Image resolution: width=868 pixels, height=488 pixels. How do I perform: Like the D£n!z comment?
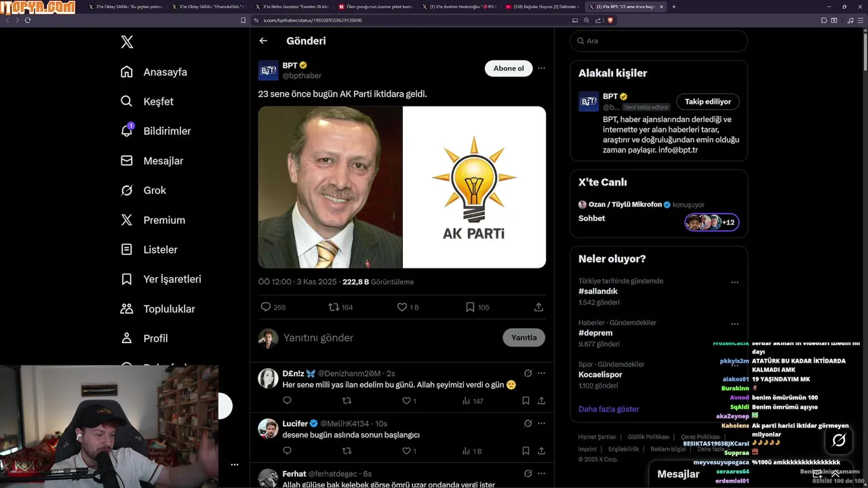coord(406,401)
